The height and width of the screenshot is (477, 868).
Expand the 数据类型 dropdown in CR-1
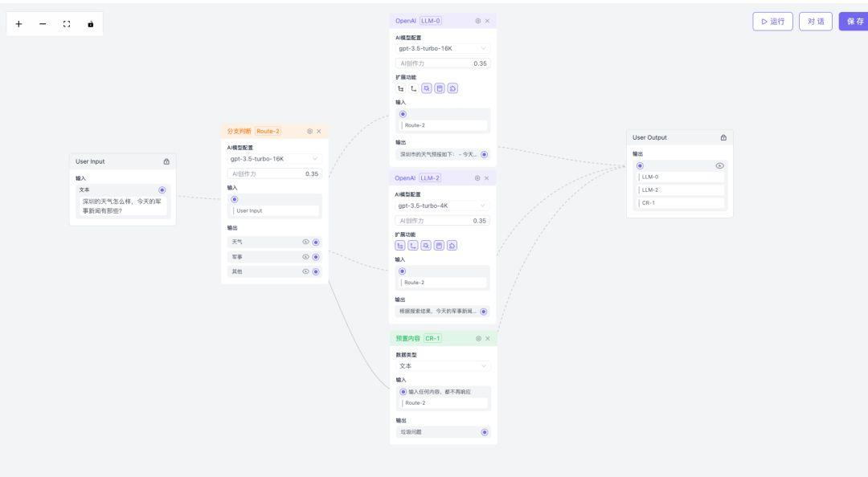click(444, 366)
